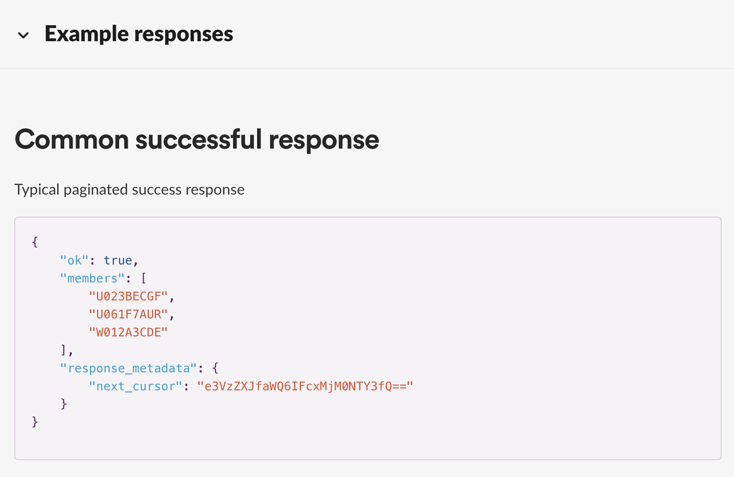
Task: Collapse the Example responses chevron
Action: (23, 35)
